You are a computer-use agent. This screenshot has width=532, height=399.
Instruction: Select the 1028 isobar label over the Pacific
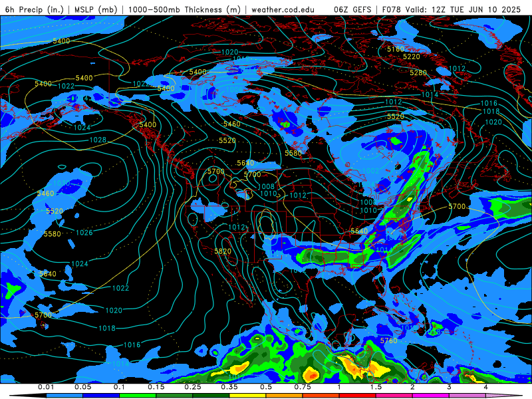pos(98,140)
